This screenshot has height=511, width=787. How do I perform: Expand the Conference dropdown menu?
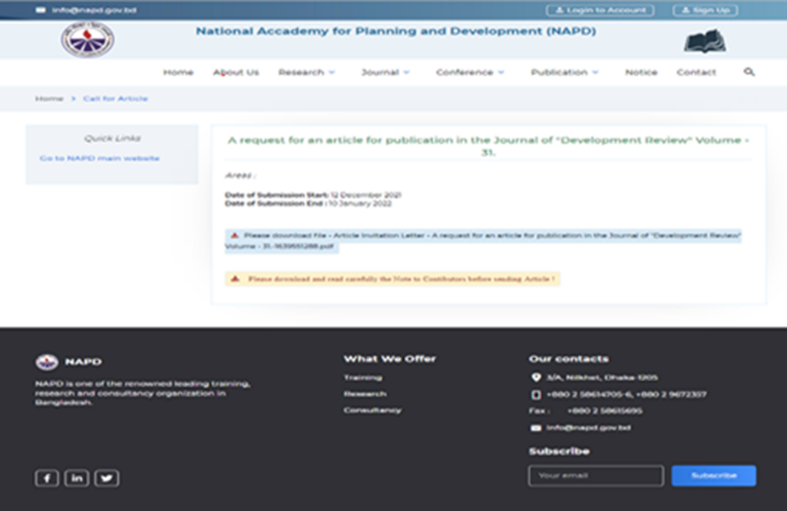(470, 72)
